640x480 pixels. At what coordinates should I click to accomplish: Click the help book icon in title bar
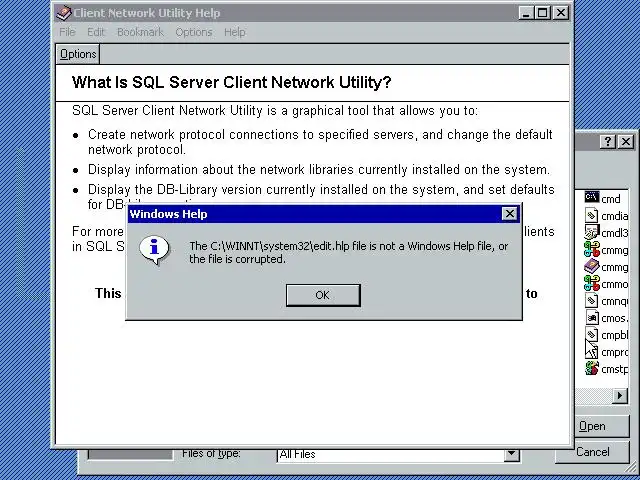click(63, 13)
